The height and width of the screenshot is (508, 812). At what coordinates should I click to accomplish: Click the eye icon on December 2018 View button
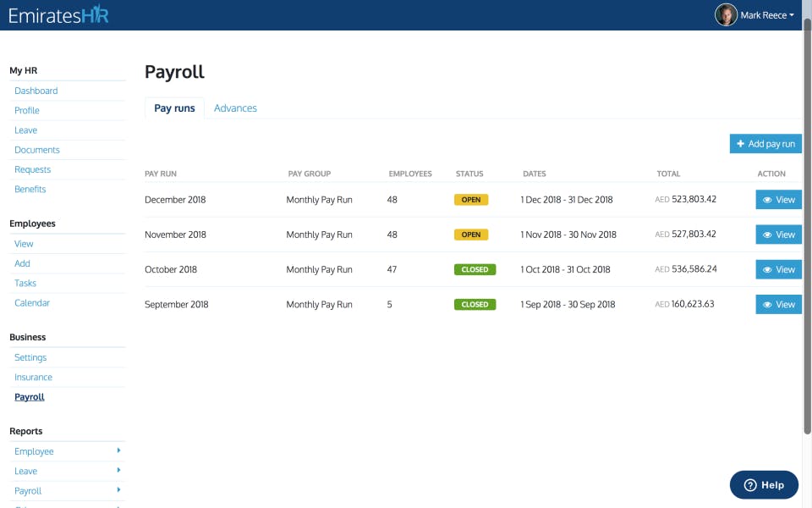(765, 200)
